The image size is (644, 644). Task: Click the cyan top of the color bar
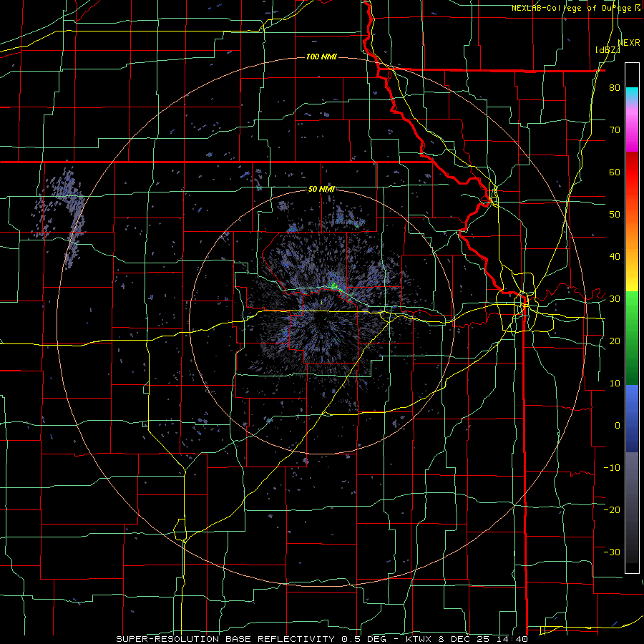point(632,94)
